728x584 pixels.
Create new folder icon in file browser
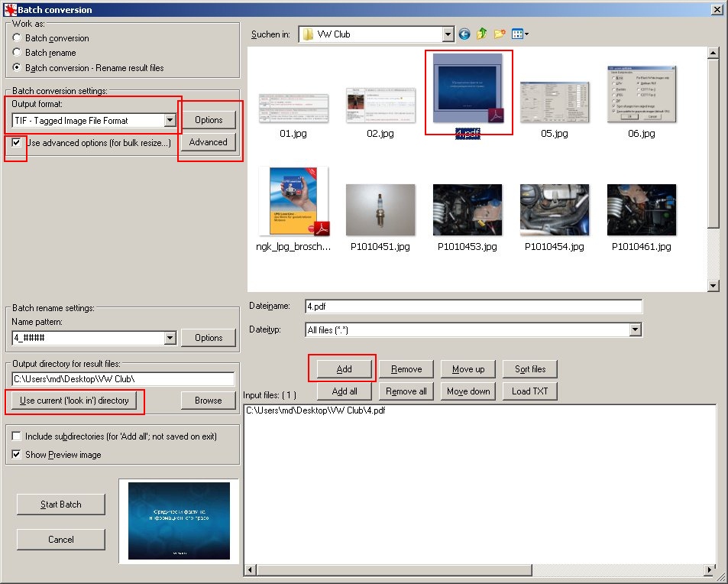pyautogui.click(x=500, y=34)
